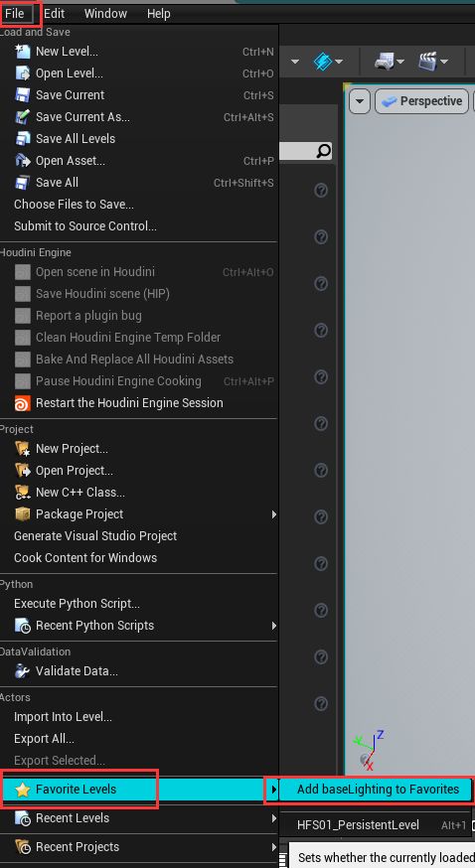Open the viewport options dropdown arrow
475x868 pixels.
(360, 101)
